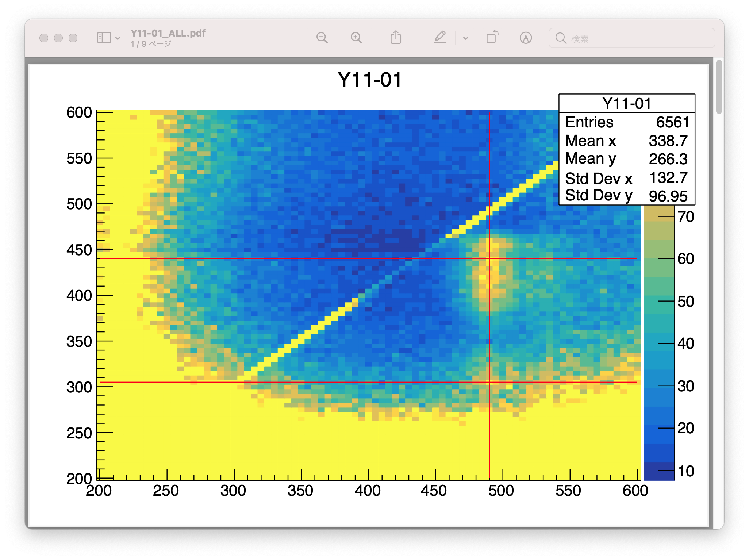
Task: Click the y-axis label 450
Action: click(79, 250)
